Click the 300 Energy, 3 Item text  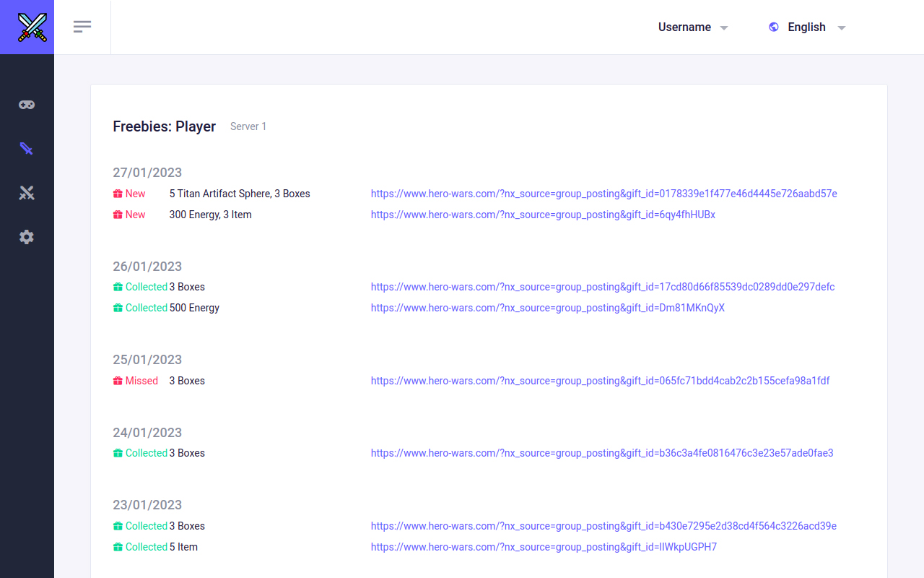pos(211,215)
